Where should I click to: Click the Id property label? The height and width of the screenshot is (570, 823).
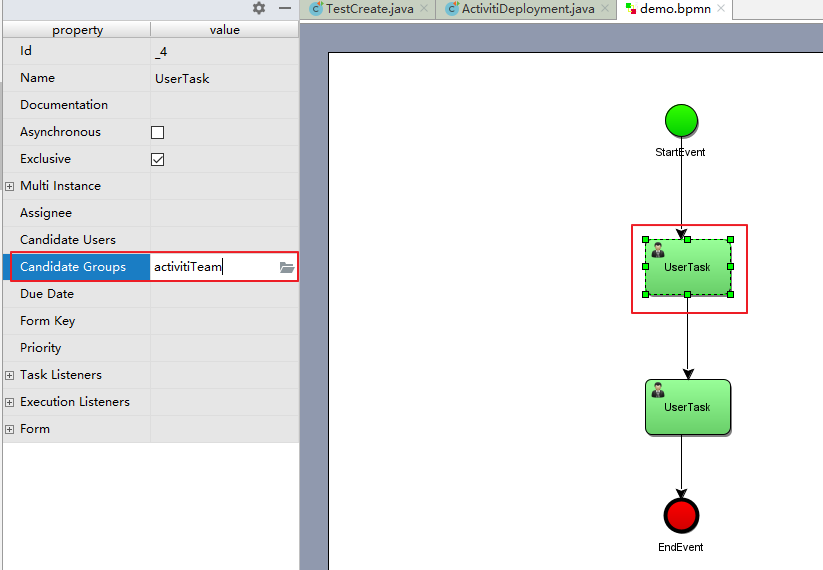26,51
